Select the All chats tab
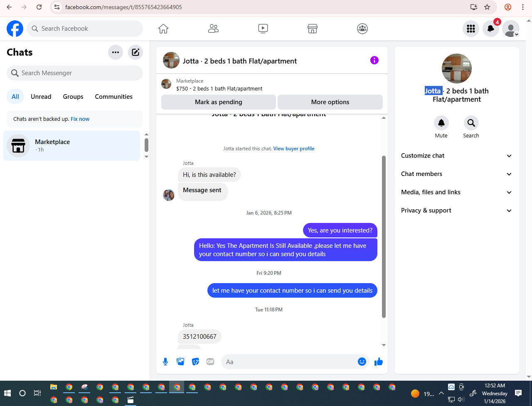 15,97
